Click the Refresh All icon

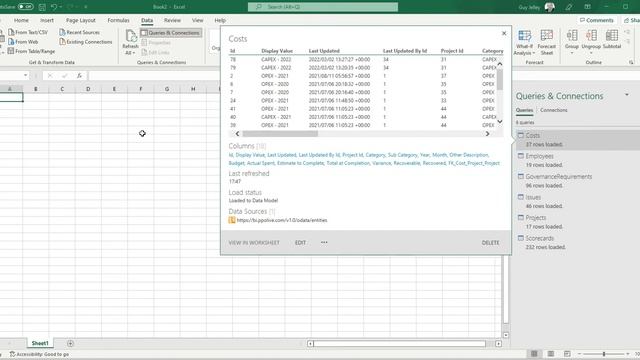click(x=131, y=36)
